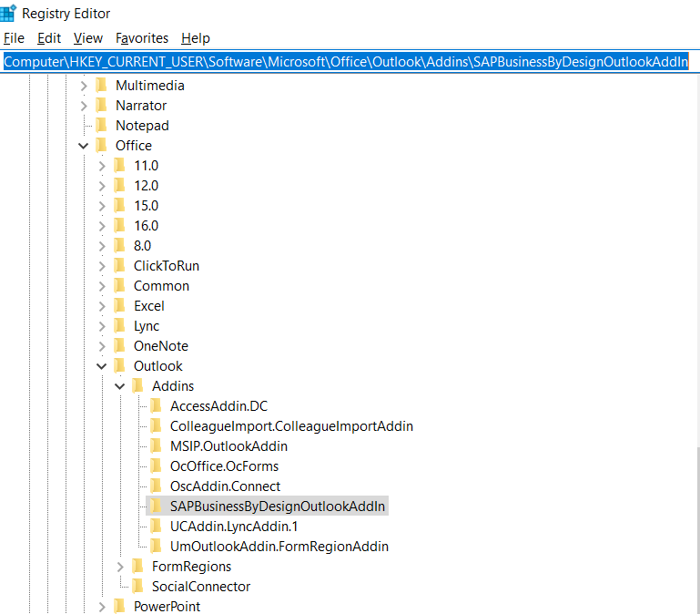Click the Excel folder icon
This screenshot has height=614, width=700.
(119, 306)
